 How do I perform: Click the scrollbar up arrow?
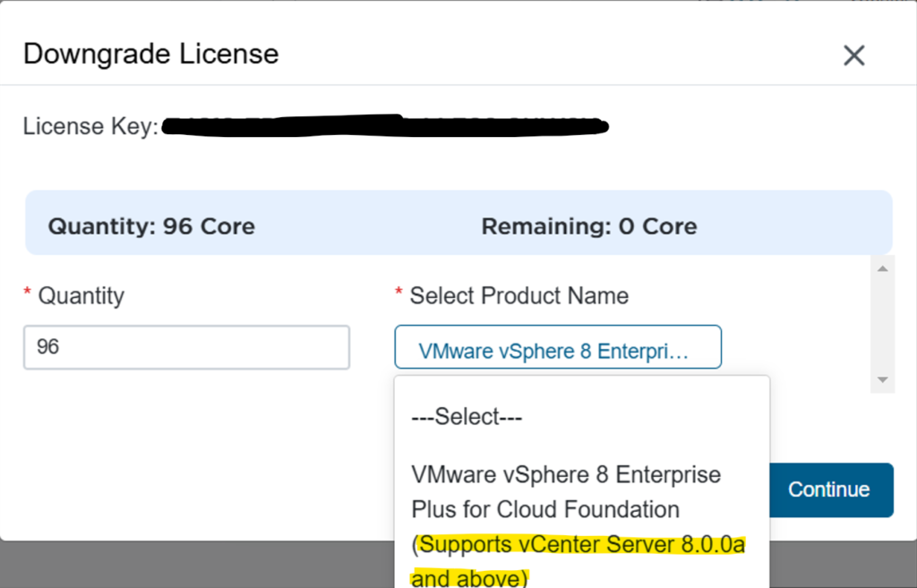(882, 268)
